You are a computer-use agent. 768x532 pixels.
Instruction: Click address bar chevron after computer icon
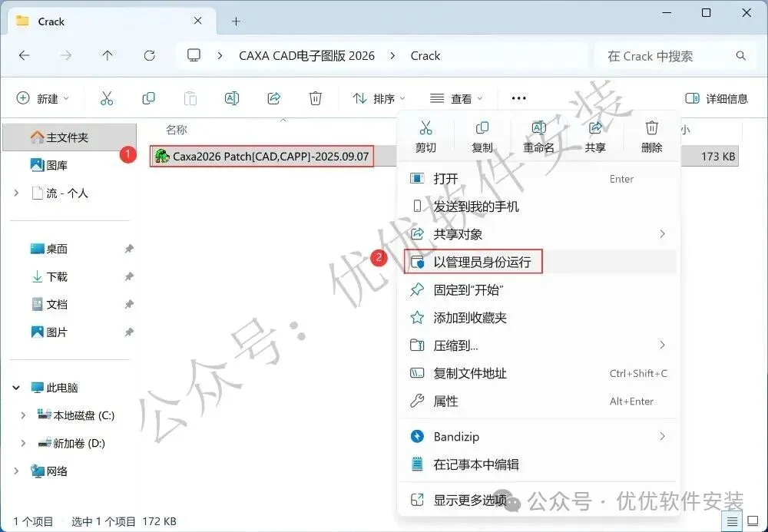coord(220,56)
